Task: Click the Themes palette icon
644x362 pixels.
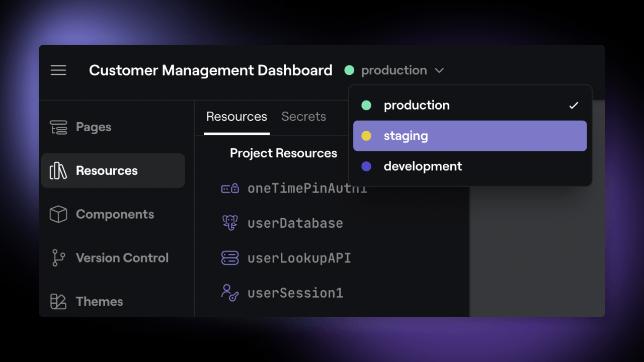Action: (x=58, y=302)
